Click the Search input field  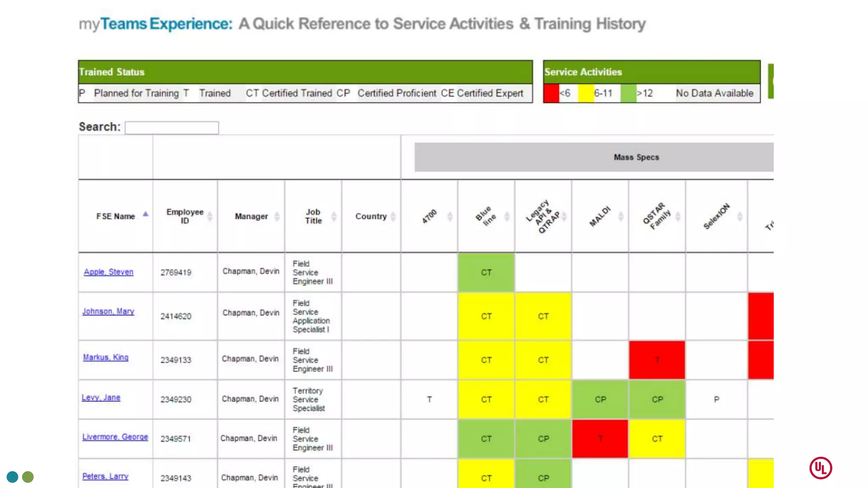(x=172, y=128)
